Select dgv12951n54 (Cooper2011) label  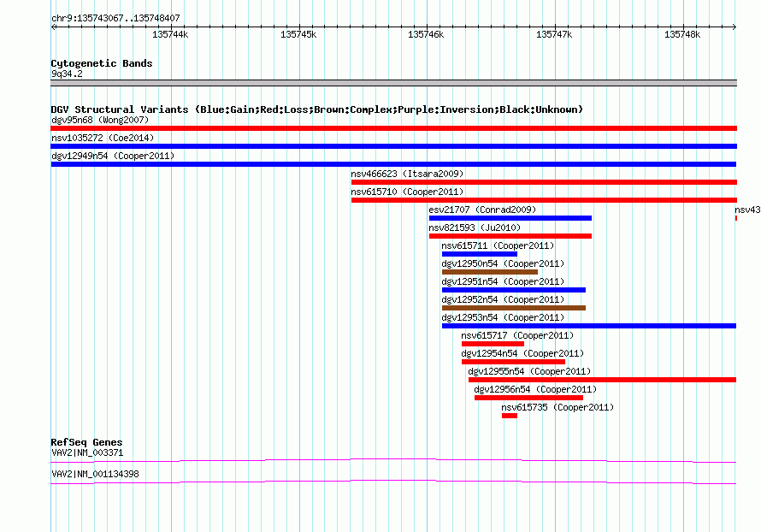coord(503,281)
